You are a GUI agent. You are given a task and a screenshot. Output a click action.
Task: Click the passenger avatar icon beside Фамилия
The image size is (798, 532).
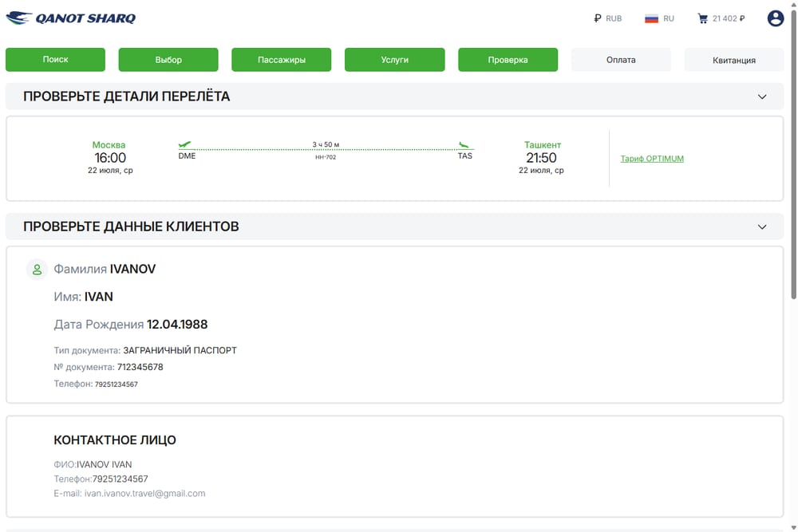38,270
